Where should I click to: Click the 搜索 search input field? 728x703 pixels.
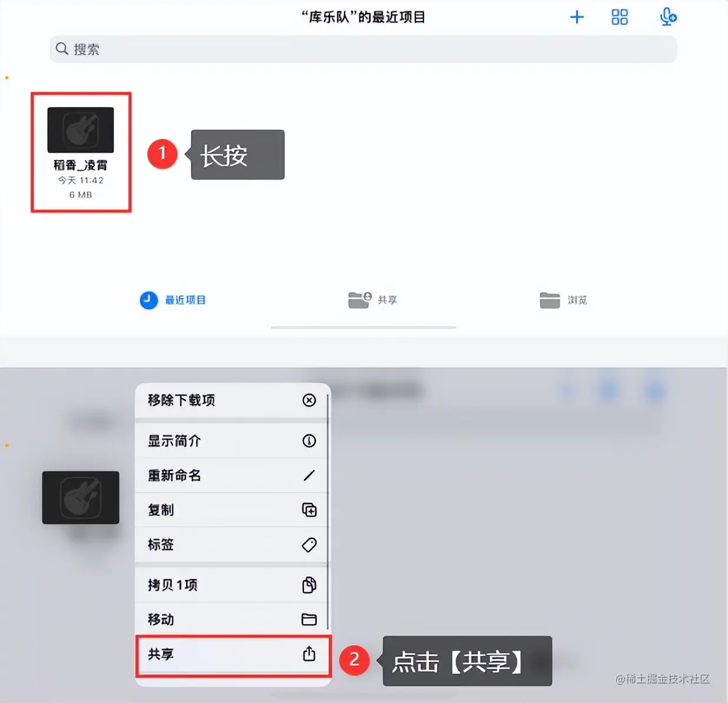tap(363, 49)
